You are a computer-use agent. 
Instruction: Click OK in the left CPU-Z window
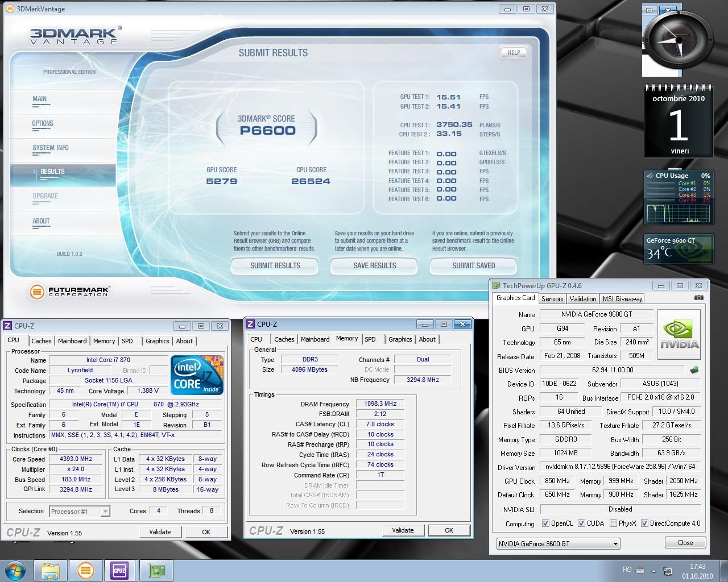[x=206, y=532]
